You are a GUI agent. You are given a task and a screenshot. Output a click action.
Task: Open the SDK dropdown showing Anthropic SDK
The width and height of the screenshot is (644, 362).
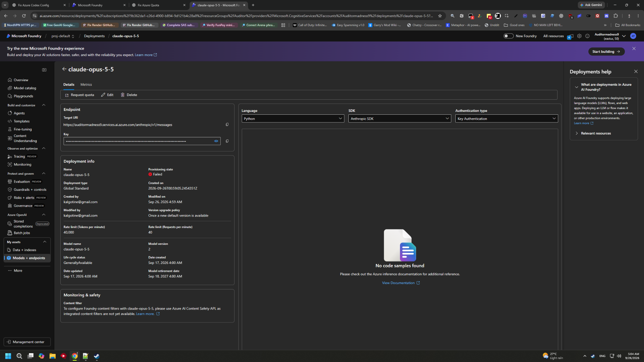400,118
